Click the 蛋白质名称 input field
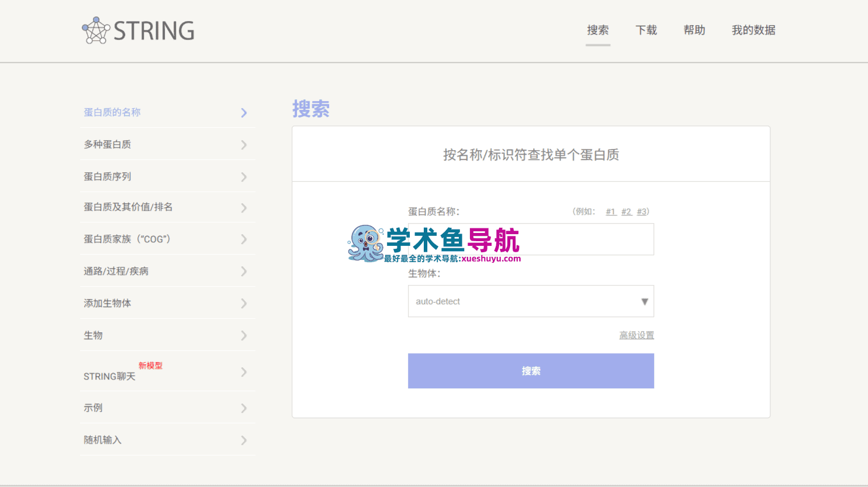Screen dimensions: 868x487 click(x=531, y=239)
